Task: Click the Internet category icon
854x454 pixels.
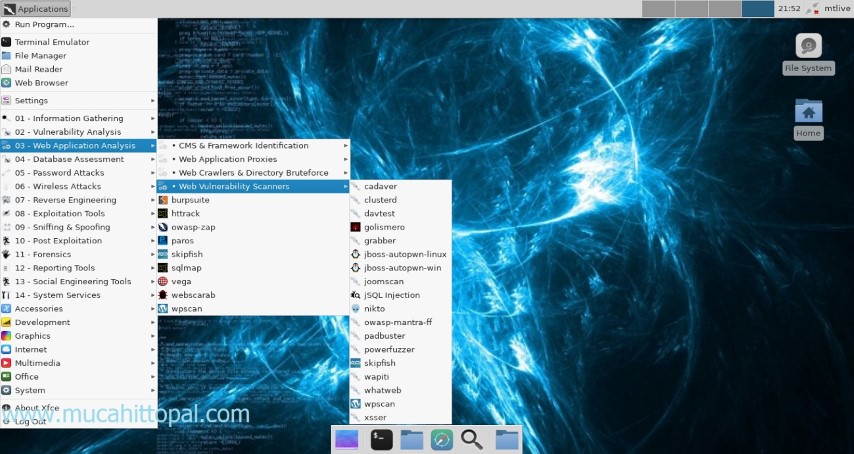Action: tap(6, 349)
